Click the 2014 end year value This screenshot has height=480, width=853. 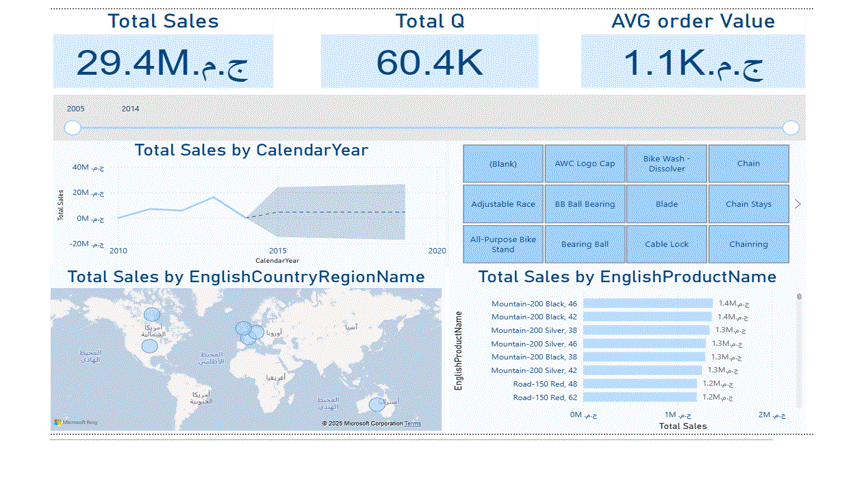pos(130,109)
